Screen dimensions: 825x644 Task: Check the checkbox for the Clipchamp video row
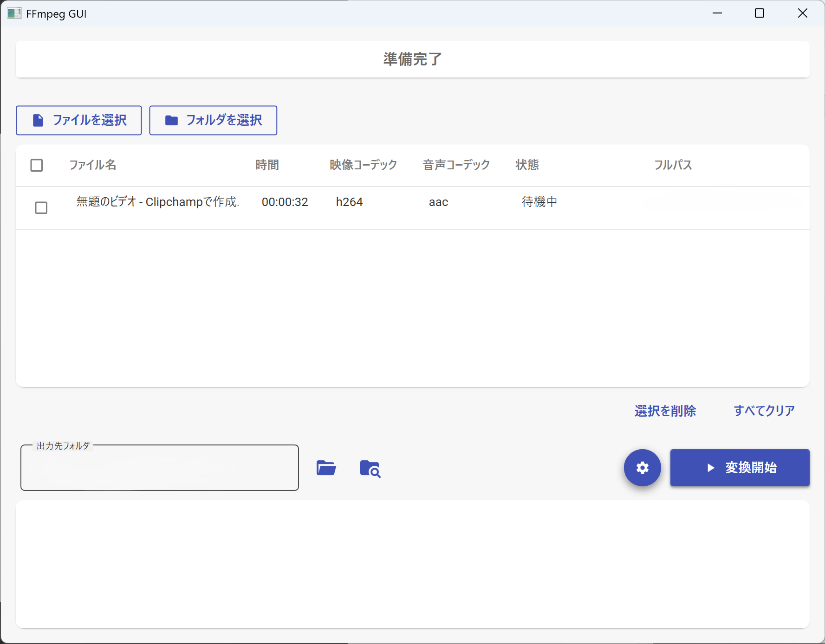pyautogui.click(x=41, y=208)
